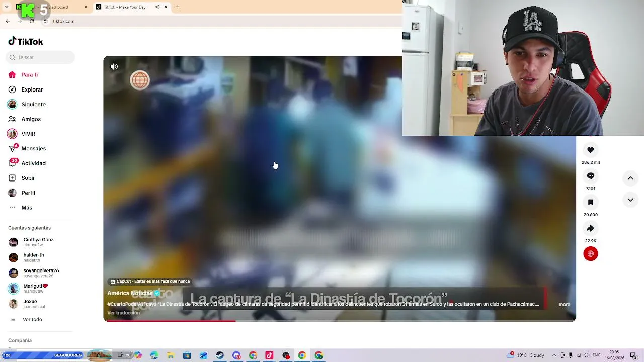Open the TikTok app in the taskbar
The image size is (644, 362).
tap(269, 355)
